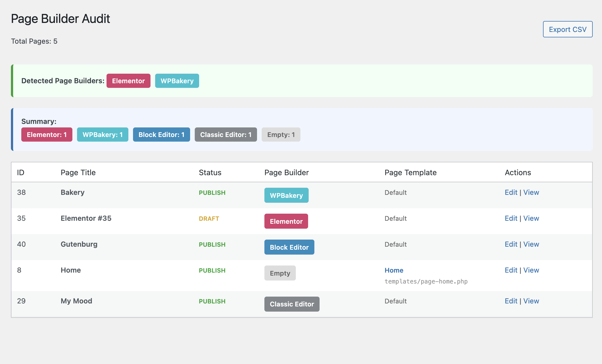Click the Elementor detected builder badge

coord(128,81)
